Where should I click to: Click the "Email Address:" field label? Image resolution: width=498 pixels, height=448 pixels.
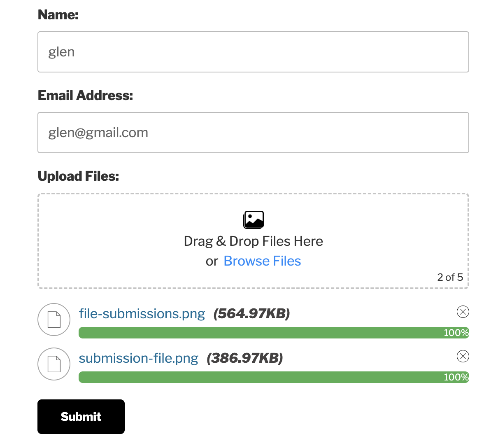pos(85,96)
